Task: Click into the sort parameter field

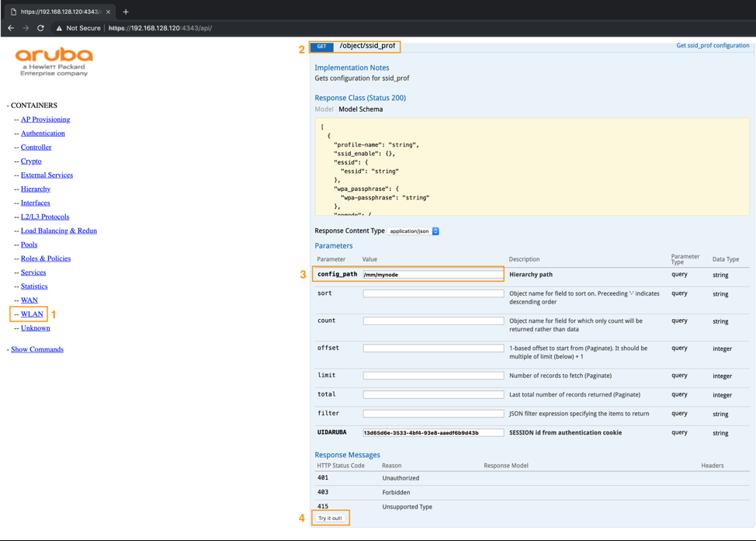Action: (433, 293)
